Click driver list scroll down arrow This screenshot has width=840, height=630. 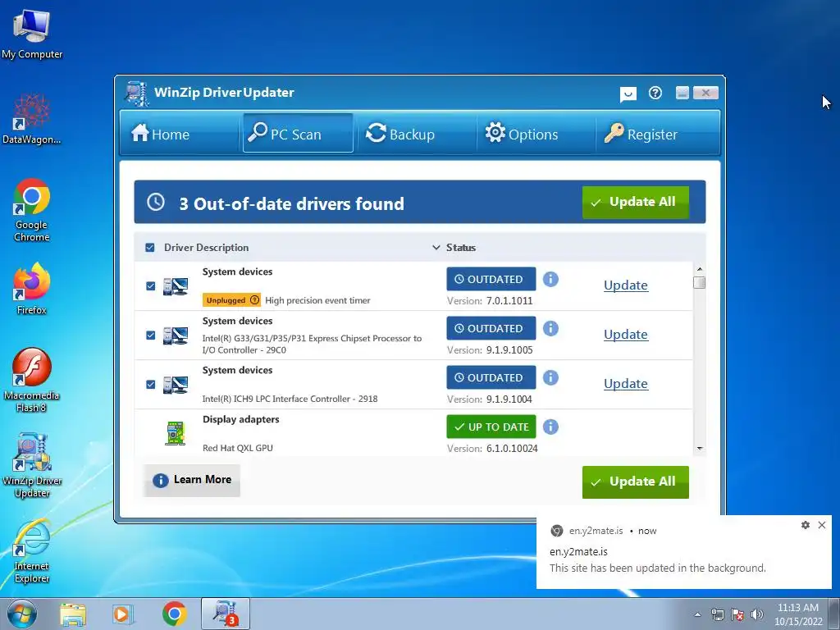tap(699, 449)
